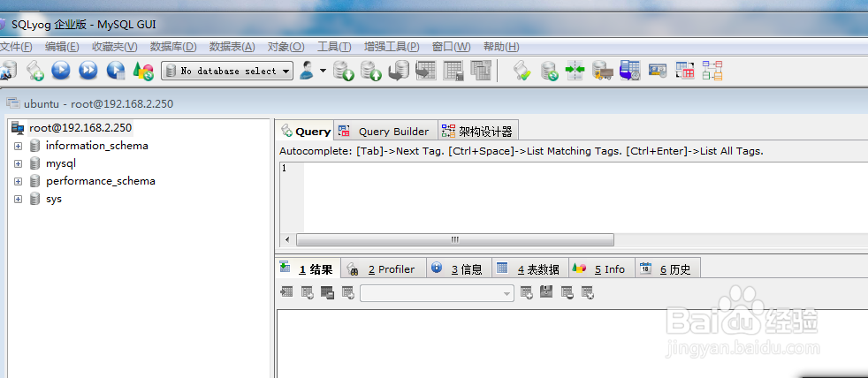Select the 6 历史 tab
The width and height of the screenshot is (868, 378).
[x=667, y=269]
